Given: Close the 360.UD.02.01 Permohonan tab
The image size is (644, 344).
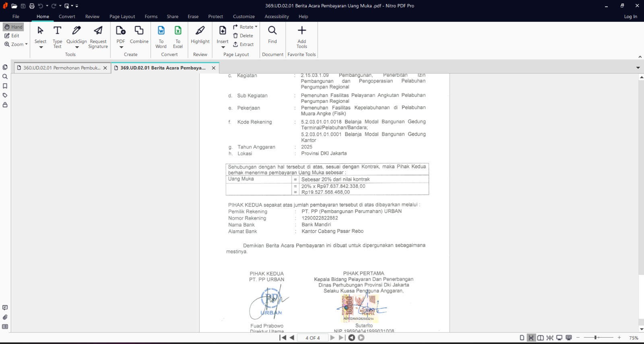Looking at the screenshot, I should [x=105, y=68].
